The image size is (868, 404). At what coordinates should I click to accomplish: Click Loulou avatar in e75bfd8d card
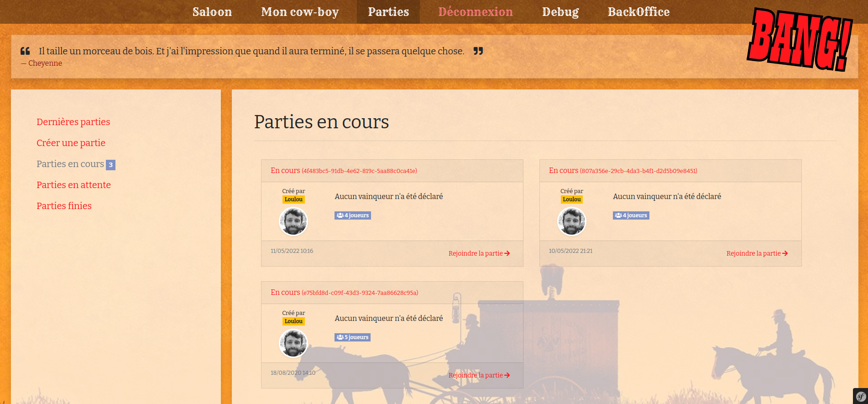pyautogui.click(x=293, y=343)
